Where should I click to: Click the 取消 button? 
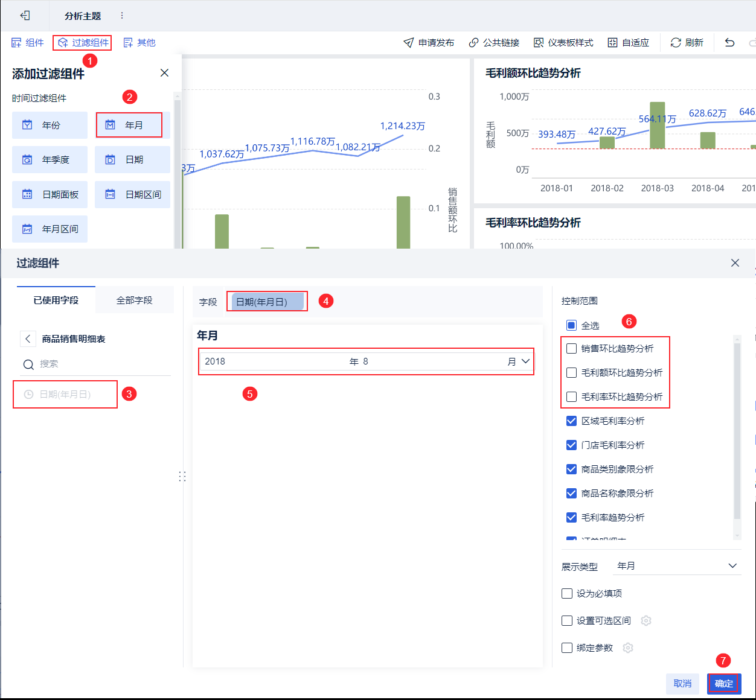[682, 683]
